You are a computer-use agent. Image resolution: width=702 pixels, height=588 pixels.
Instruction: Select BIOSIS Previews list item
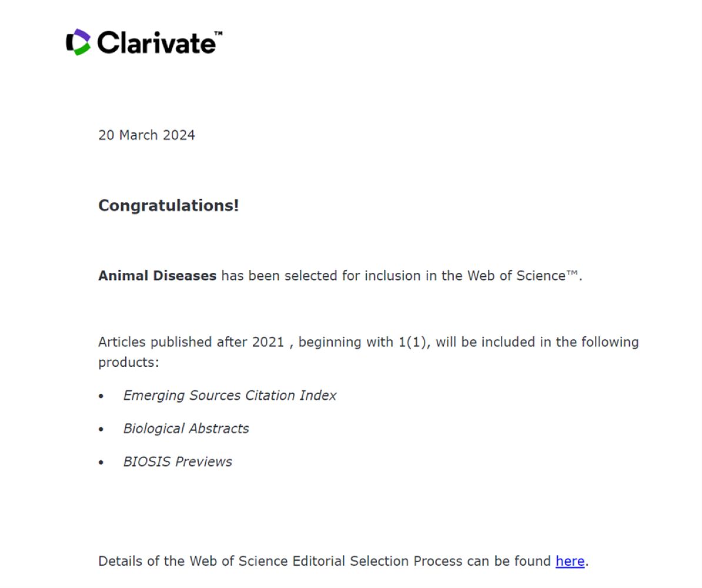pyautogui.click(x=178, y=462)
